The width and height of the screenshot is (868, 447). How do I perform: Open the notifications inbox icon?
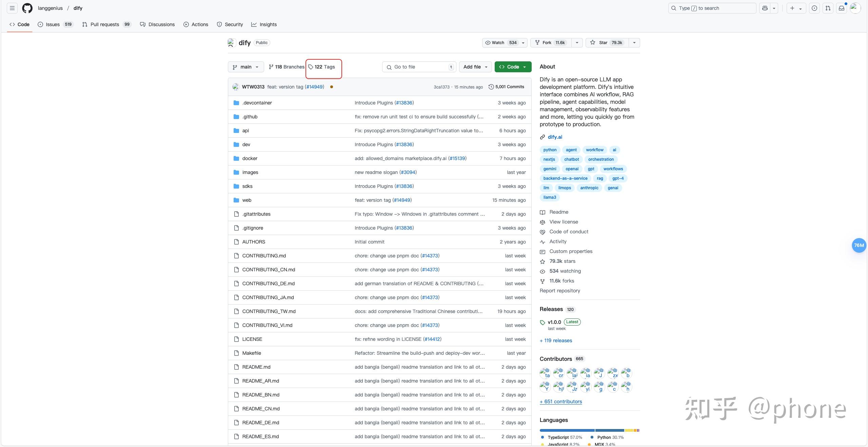[842, 8]
